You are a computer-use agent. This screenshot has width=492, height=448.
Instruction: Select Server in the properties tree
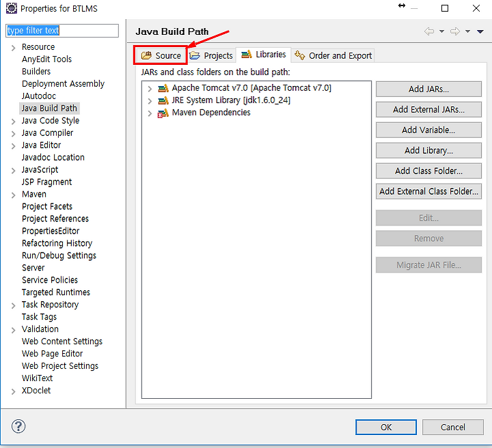pos(33,268)
